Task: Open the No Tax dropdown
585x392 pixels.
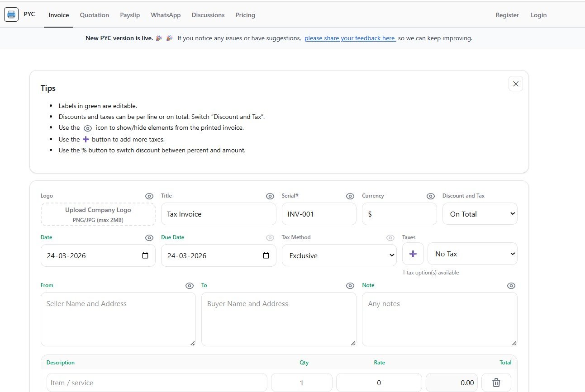Action: pyautogui.click(x=472, y=254)
